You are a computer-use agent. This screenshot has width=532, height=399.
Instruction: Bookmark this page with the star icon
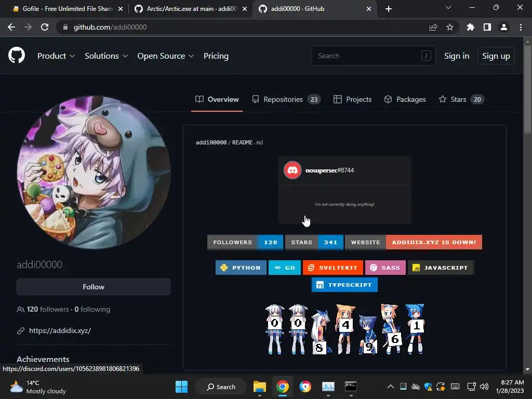(450, 27)
